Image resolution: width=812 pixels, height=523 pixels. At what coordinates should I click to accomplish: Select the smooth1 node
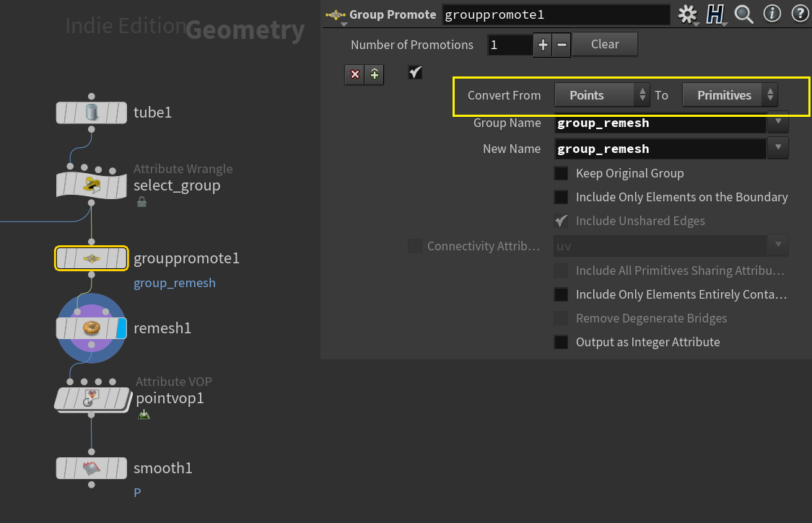coord(91,468)
